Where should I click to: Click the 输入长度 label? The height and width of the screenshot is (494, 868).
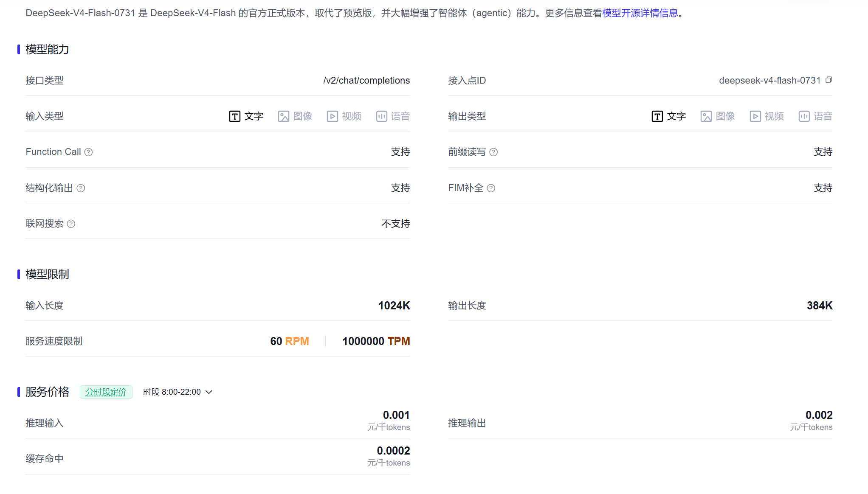click(45, 306)
